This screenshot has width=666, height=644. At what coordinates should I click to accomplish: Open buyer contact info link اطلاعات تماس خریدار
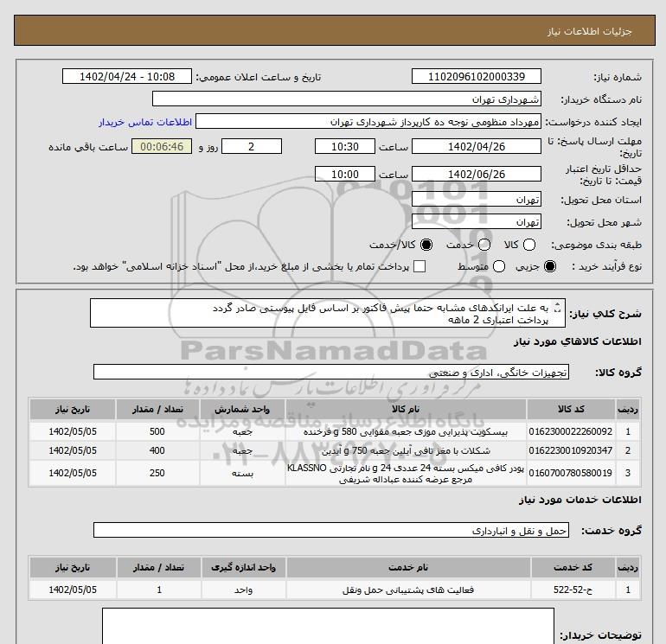click(x=145, y=122)
